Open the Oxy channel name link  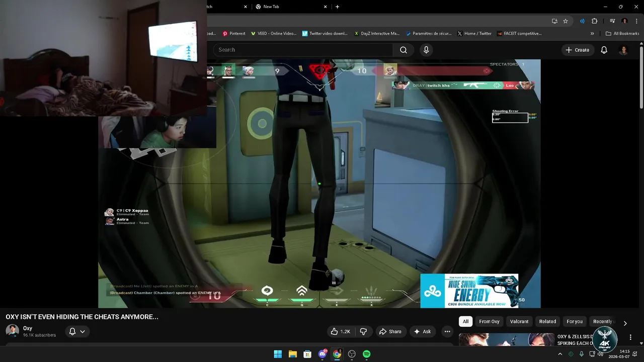pyautogui.click(x=28, y=328)
